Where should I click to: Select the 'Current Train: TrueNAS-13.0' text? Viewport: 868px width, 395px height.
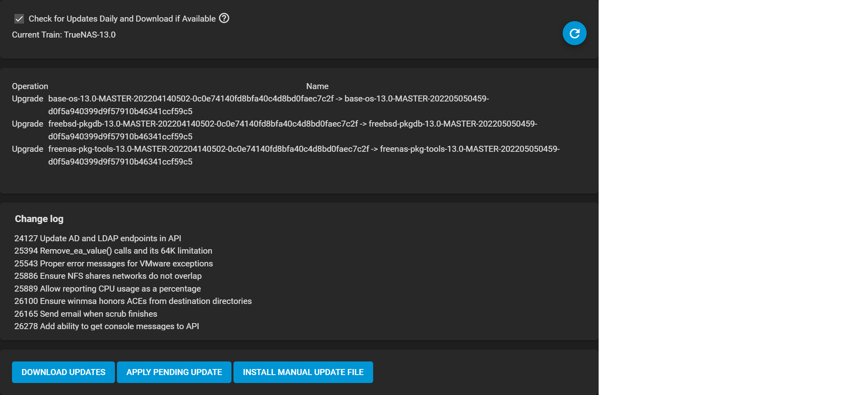[64, 35]
